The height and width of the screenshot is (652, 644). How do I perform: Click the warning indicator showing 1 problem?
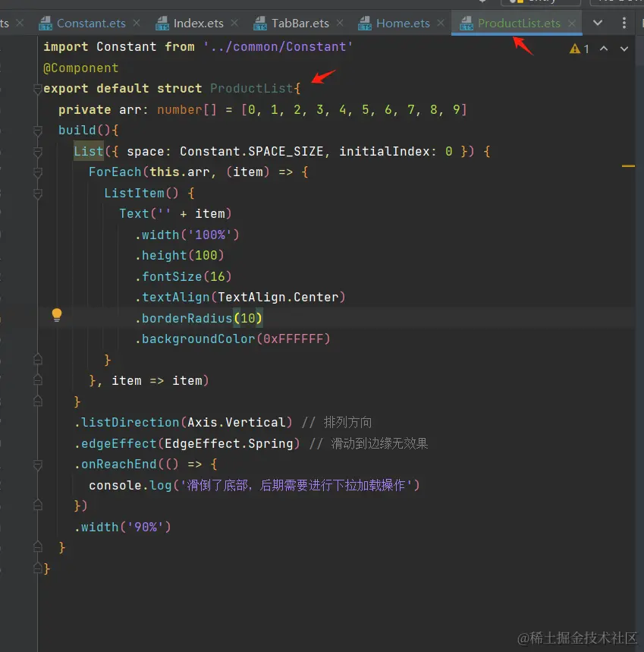580,49
